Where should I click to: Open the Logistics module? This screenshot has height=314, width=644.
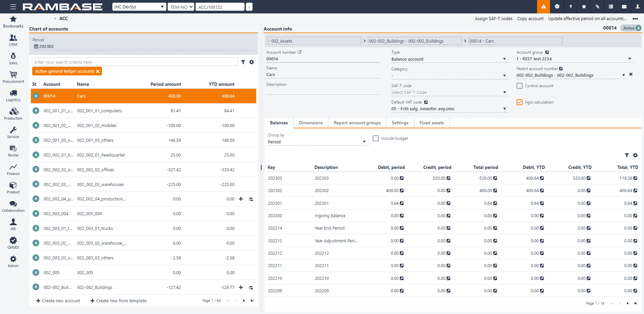tap(13, 96)
